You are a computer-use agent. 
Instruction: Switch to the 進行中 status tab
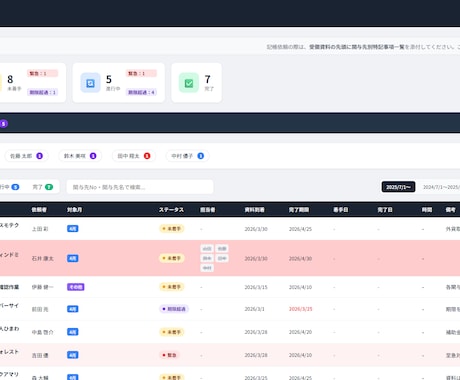pos(9,187)
